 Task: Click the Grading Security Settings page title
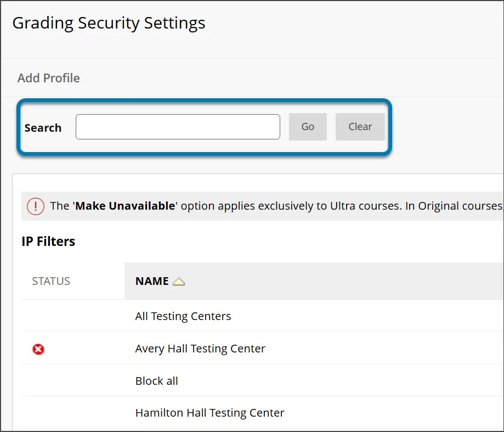[109, 23]
